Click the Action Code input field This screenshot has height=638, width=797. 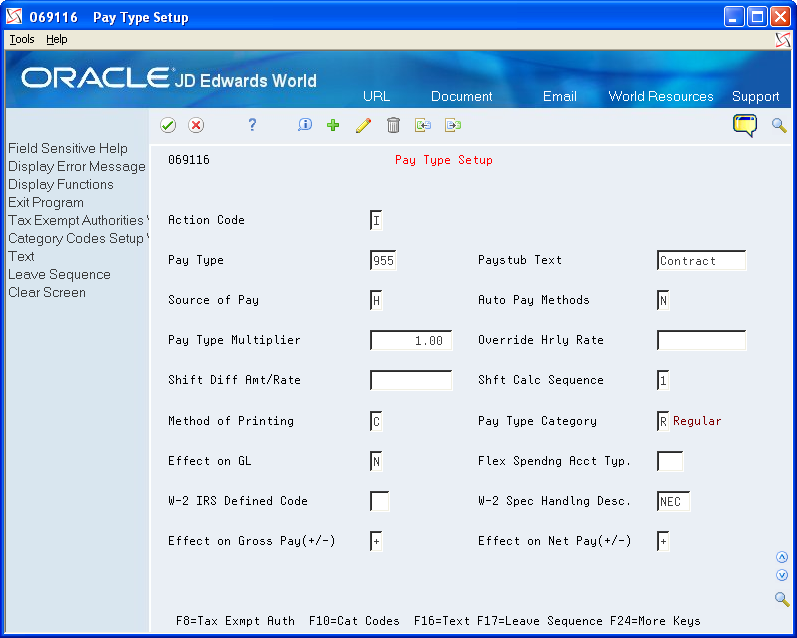376,220
